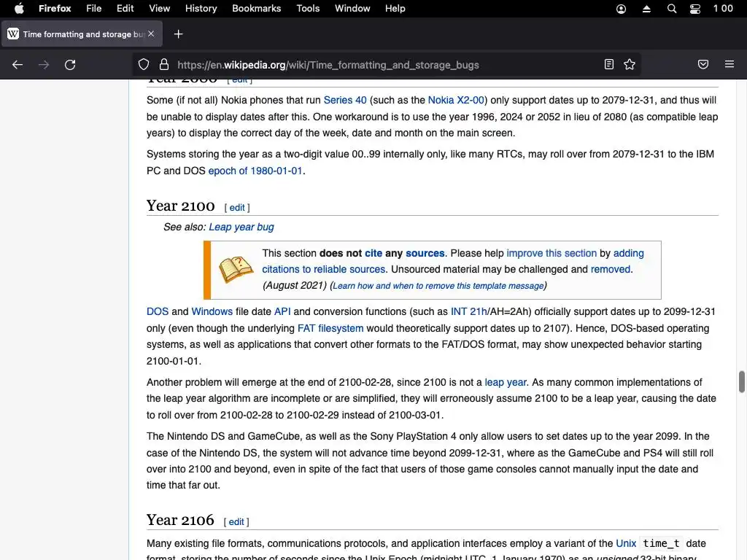Open a new tab with plus

click(x=178, y=34)
